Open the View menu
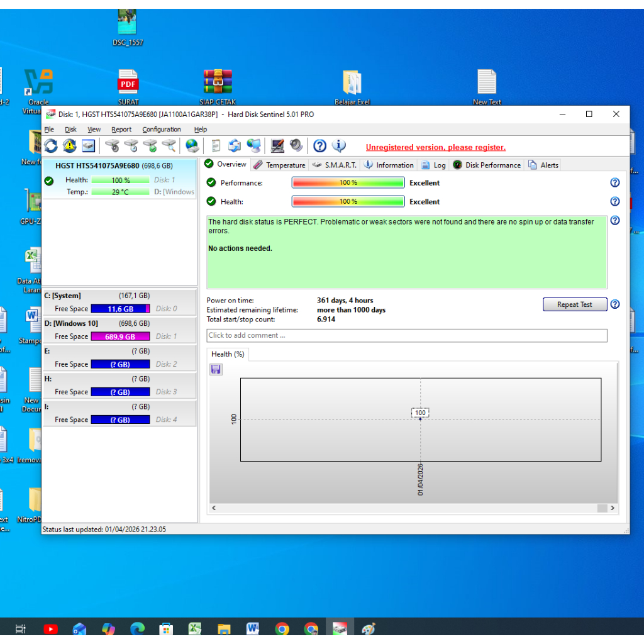Screen dimensions: 644x644 pyautogui.click(x=94, y=130)
